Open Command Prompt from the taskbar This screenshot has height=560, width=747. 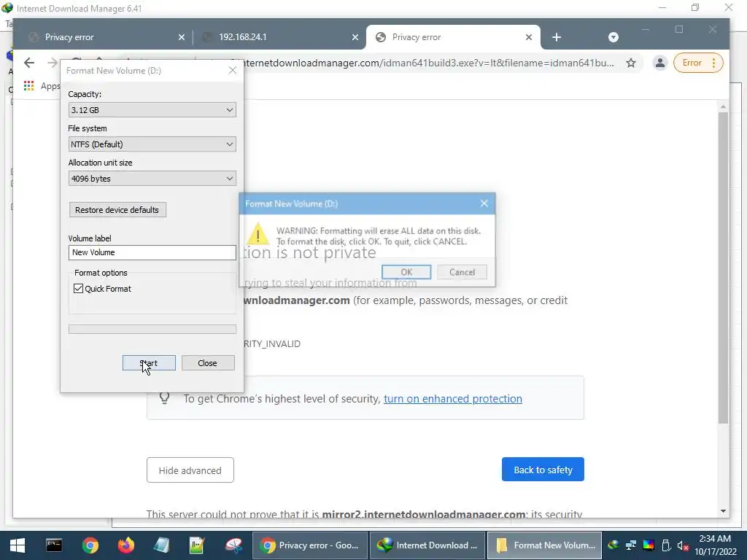point(54,545)
